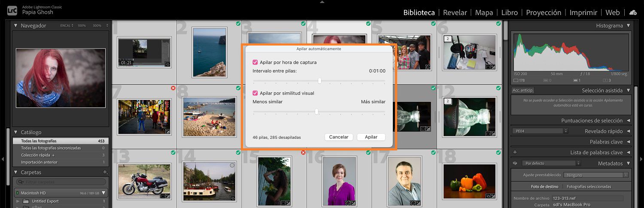Image resolution: width=644 pixels, height=208 pixels.
Task: Expand the Untitled Export folder
Action: tap(18, 201)
